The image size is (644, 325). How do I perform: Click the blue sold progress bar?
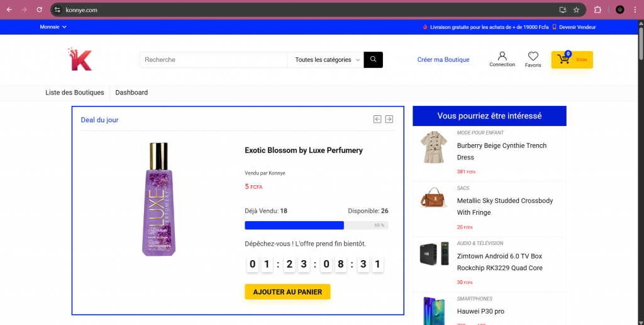click(294, 225)
